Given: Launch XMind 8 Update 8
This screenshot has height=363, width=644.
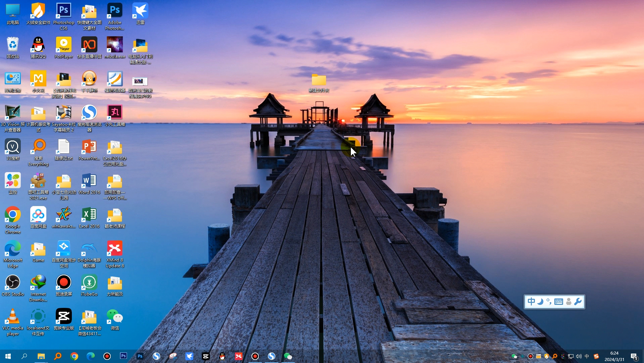Looking at the screenshot, I should point(114,249).
